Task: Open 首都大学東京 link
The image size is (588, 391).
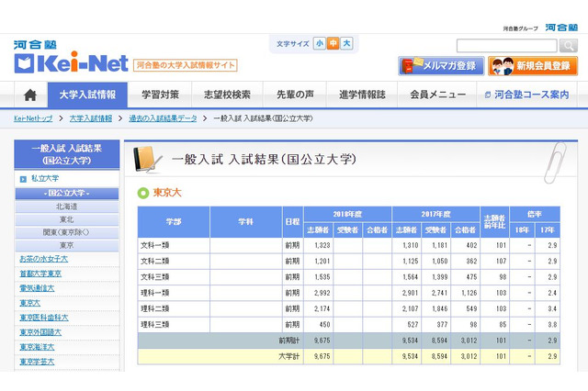Action: pyautogui.click(x=40, y=274)
